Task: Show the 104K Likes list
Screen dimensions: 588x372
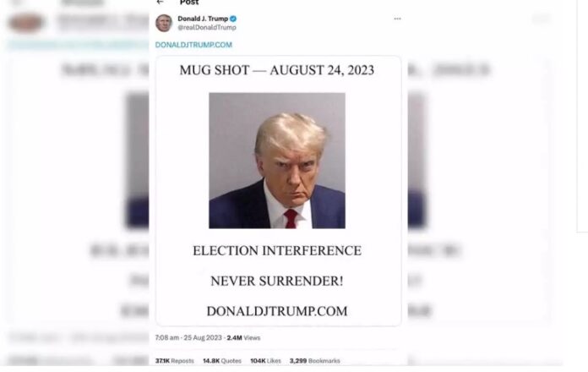Action: pyautogui.click(x=265, y=361)
